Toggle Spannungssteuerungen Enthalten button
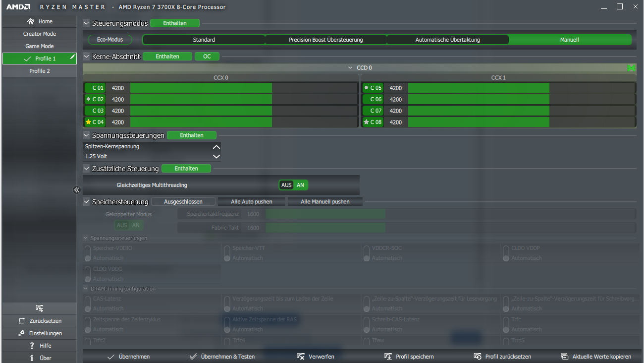 tap(192, 135)
